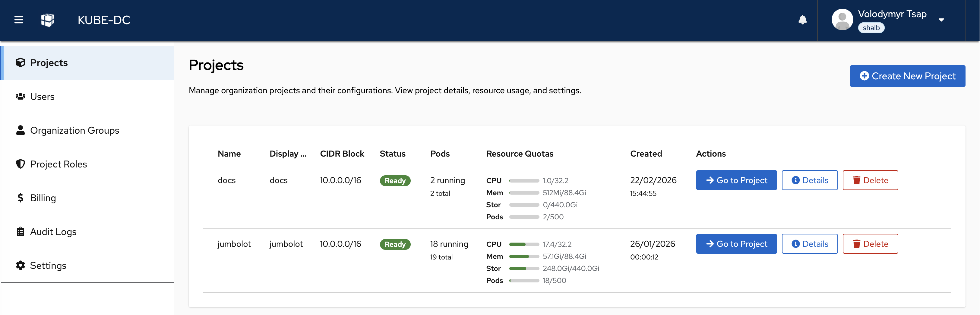
Task: Open the notifications bell
Action: (x=802, y=20)
